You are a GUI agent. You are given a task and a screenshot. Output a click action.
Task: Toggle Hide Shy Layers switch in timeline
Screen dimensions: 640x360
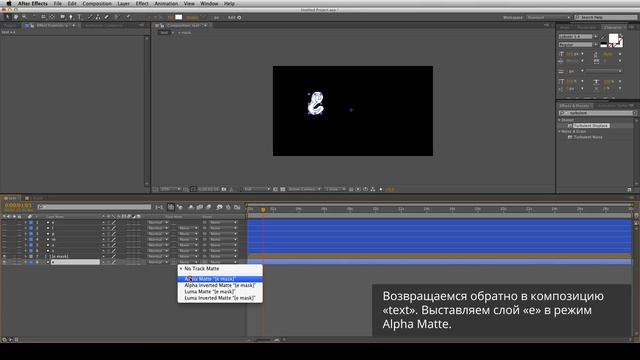(191, 207)
